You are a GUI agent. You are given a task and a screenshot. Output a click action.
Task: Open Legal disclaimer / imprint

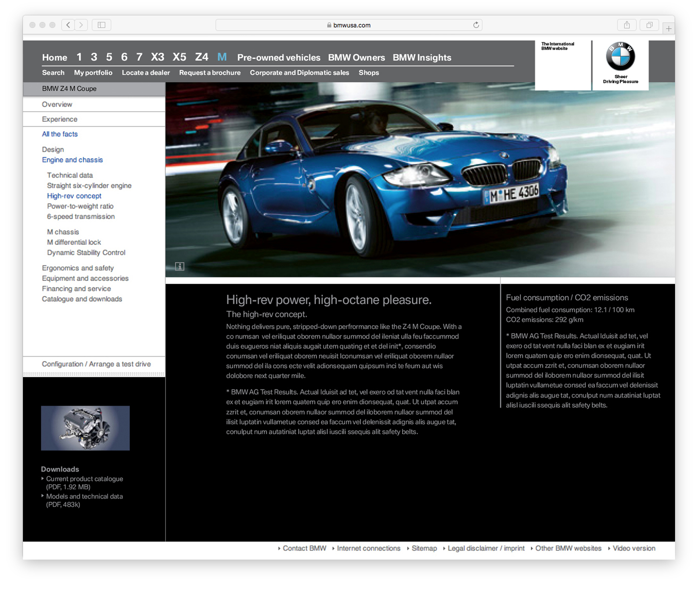coord(486,548)
